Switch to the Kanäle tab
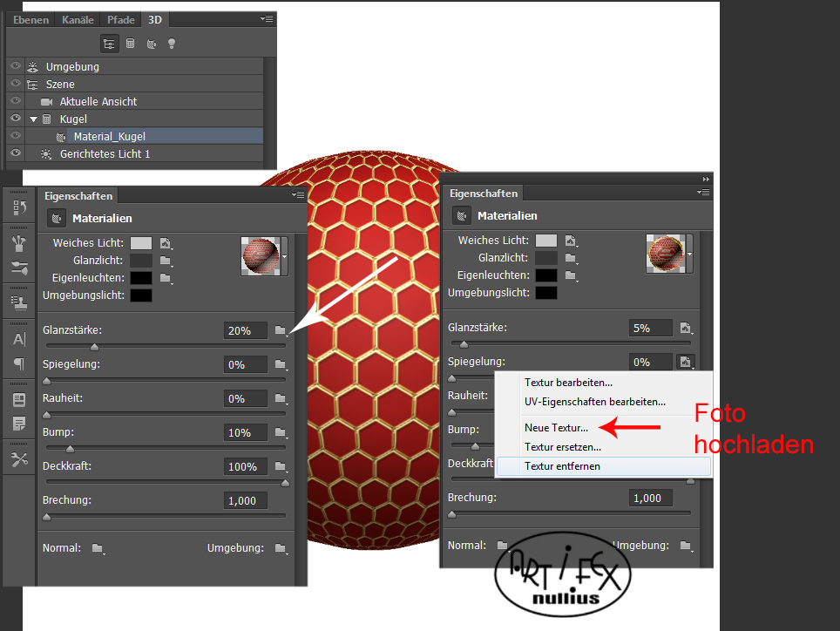Screen dimensions: 840x631 point(78,20)
